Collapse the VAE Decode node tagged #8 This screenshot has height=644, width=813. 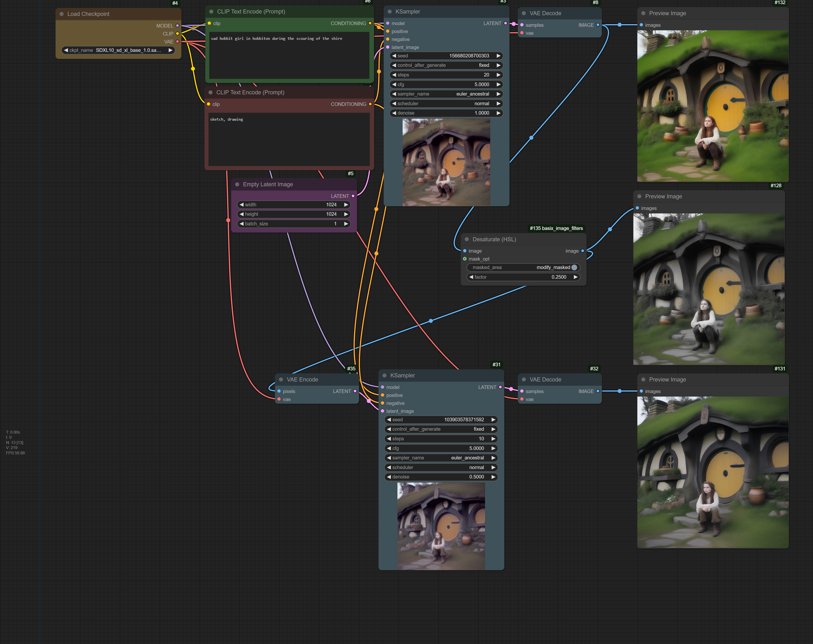click(x=524, y=13)
